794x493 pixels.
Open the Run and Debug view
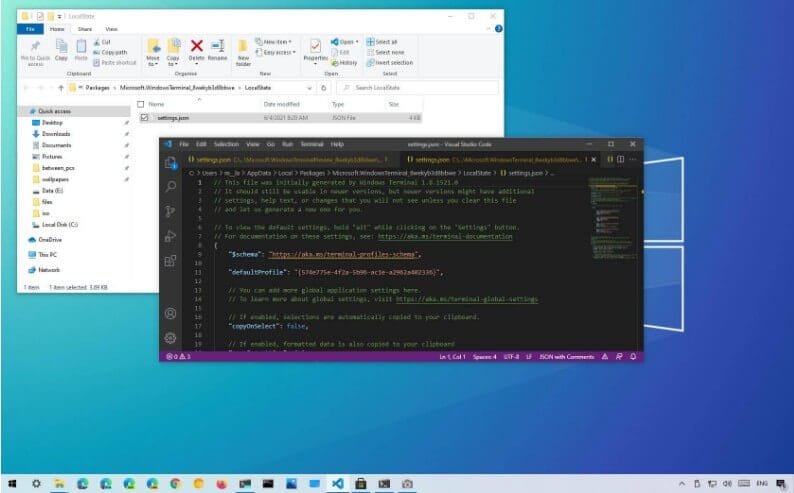click(x=171, y=236)
